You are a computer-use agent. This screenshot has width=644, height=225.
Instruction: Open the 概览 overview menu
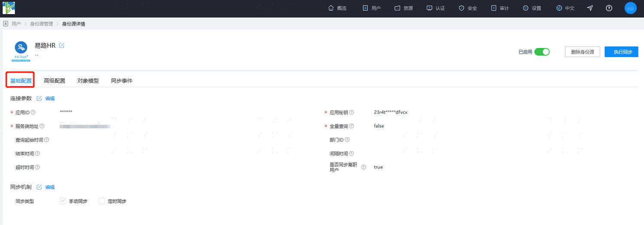click(x=337, y=8)
